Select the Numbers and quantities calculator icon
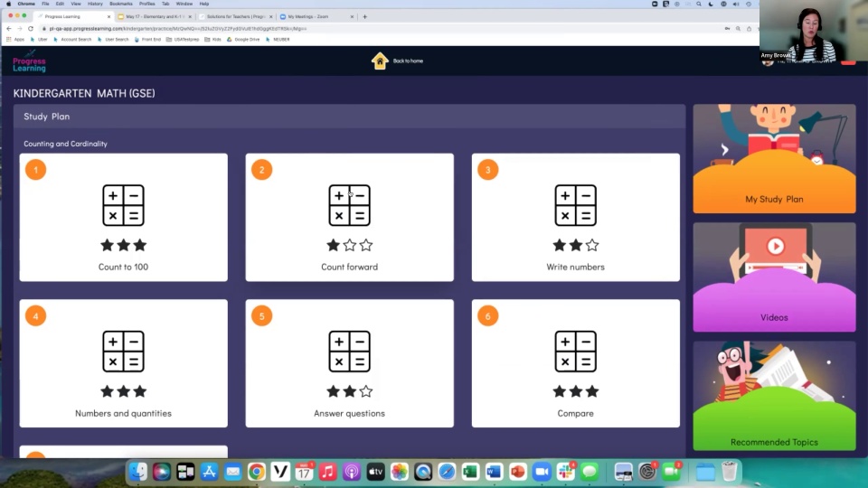868x488 pixels. (123, 352)
